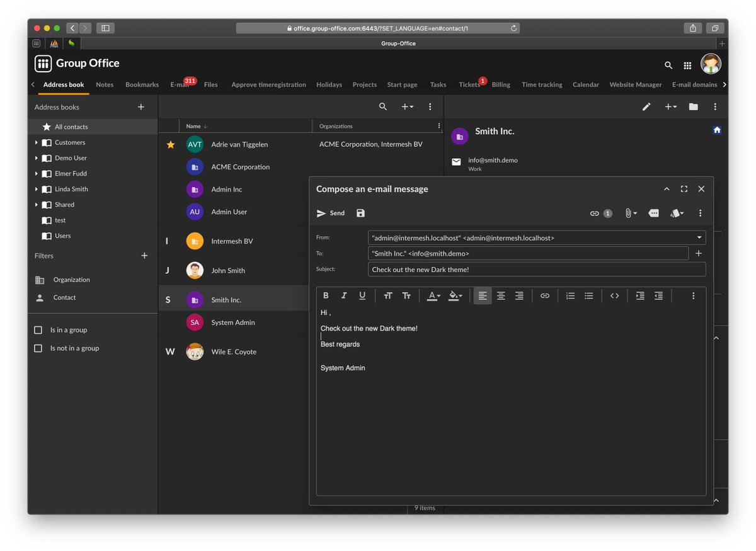Increase font size in editor toolbar
Image resolution: width=756 pixels, height=551 pixels.
[388, 296]
